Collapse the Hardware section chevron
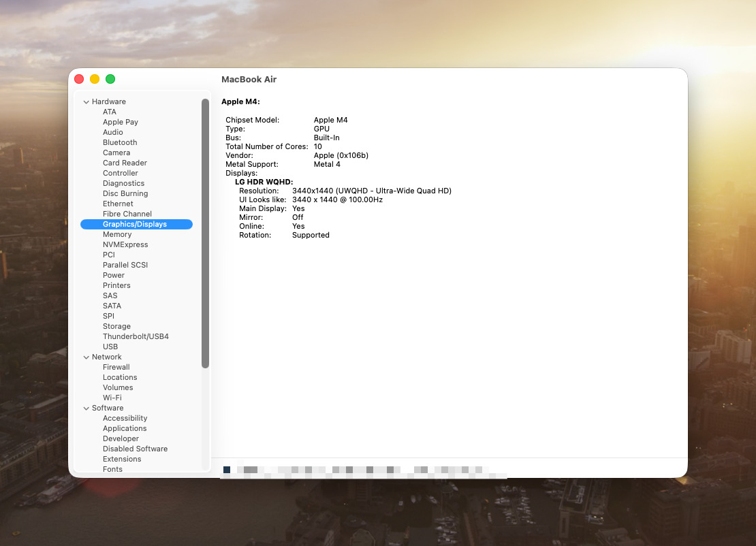Image resolution: width=756 pixels, height=546 pixels. tap(86, 101)
